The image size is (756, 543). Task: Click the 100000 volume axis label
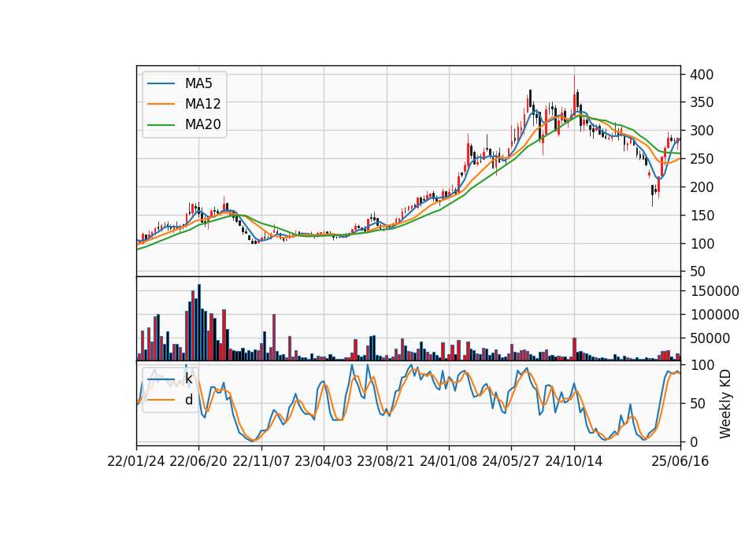pyautogui.click(x=714, y=315)
